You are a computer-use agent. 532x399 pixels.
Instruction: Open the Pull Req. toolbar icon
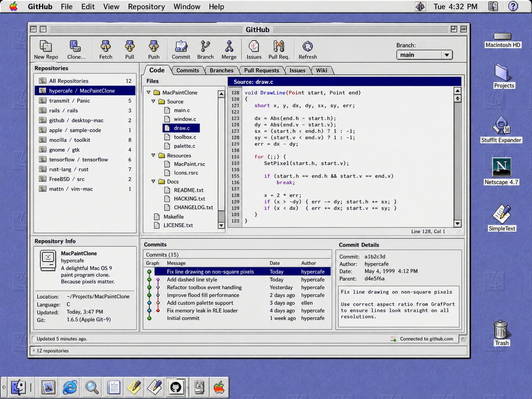coord(278,46)
